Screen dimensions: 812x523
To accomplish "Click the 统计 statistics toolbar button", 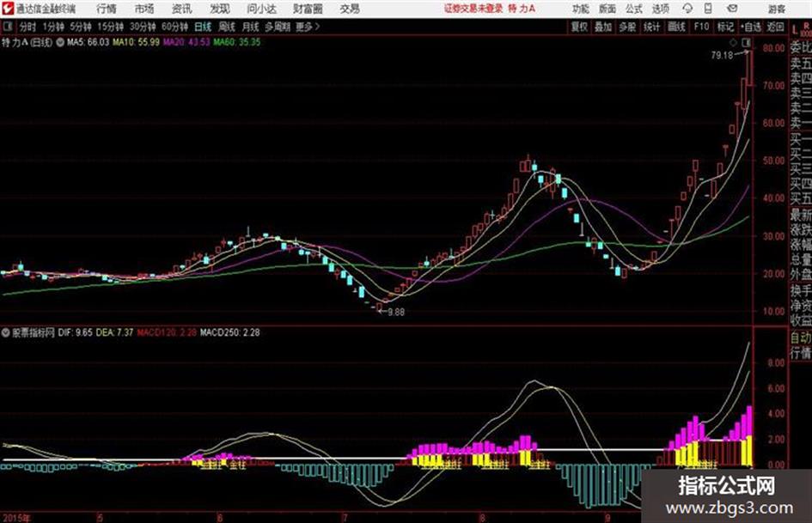I will tap(651, 27).
